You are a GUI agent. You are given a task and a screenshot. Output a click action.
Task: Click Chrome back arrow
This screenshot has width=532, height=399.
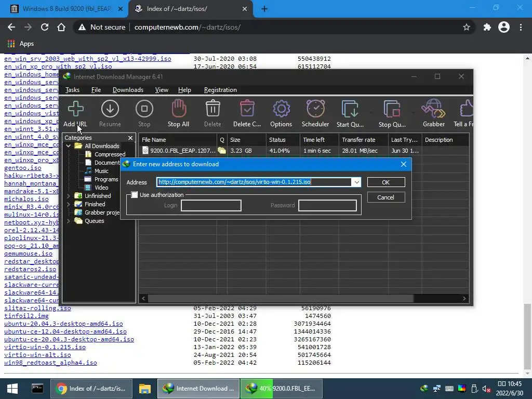(x=11, y=27)
